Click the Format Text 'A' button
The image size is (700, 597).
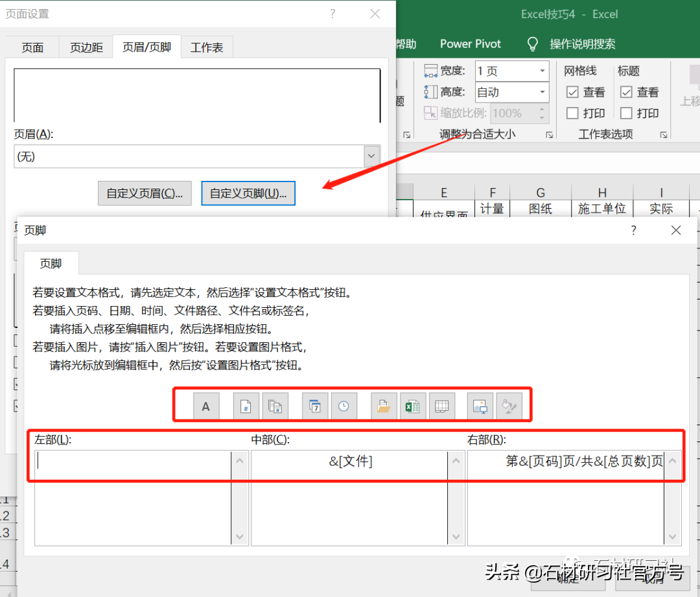click(x=206, y=406)
